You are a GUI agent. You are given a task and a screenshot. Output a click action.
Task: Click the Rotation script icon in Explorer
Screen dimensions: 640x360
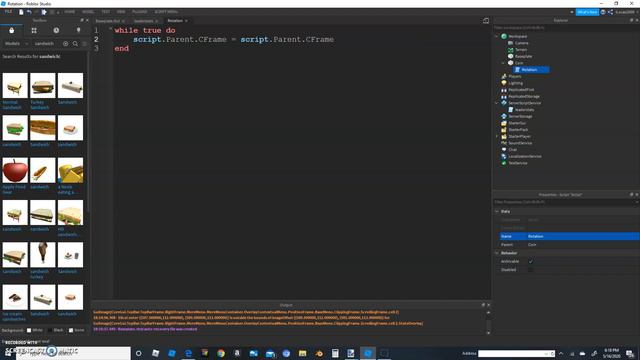pyautogui.click(x=517, y=70)
